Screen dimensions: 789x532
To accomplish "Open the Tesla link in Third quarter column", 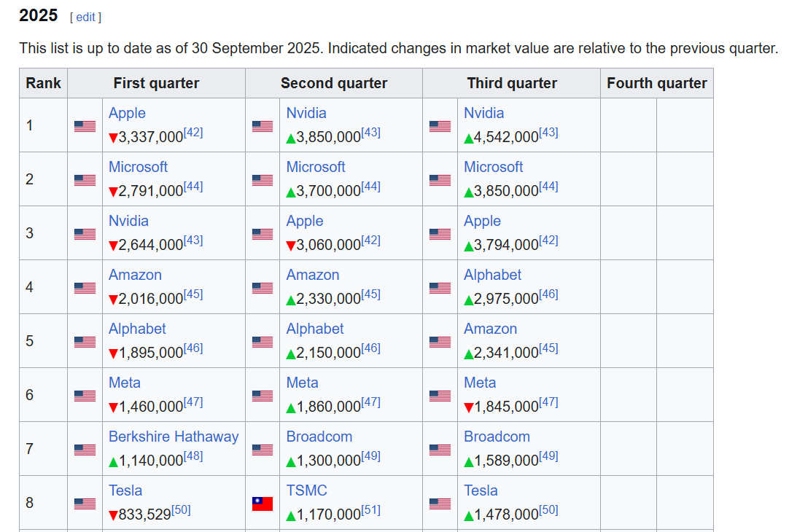I will coord(481,490).
